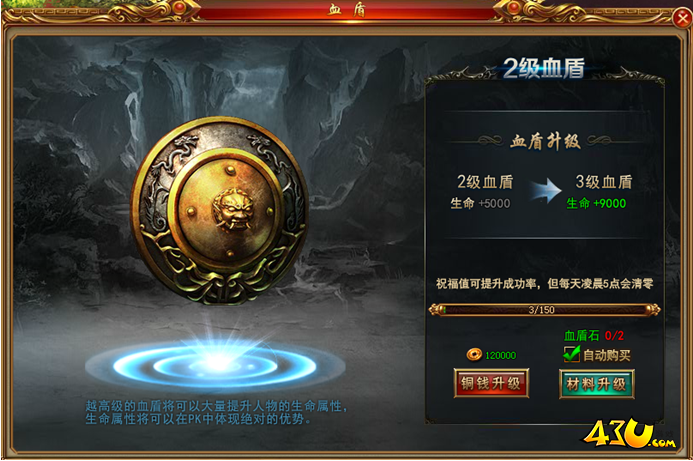This screenshot has width=693, height=461.
Task: Click the bronze shield with lion face
Action: tap(220, 211)
